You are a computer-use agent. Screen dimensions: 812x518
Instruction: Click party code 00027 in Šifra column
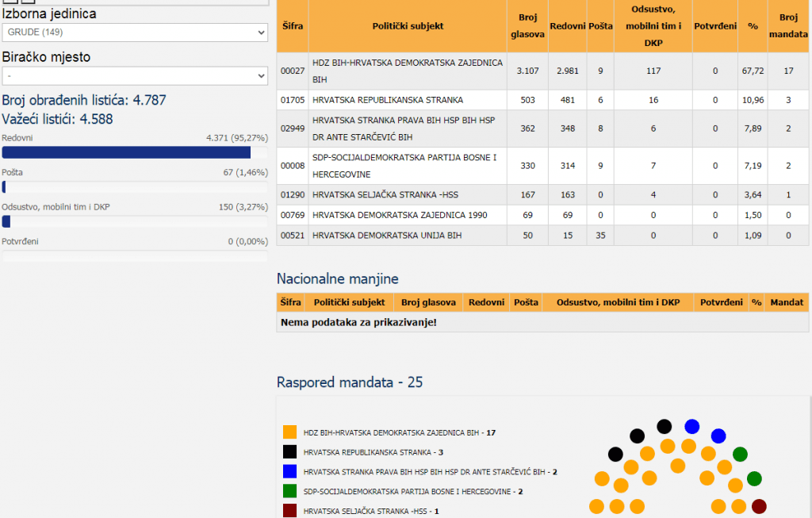coord(293,71)
